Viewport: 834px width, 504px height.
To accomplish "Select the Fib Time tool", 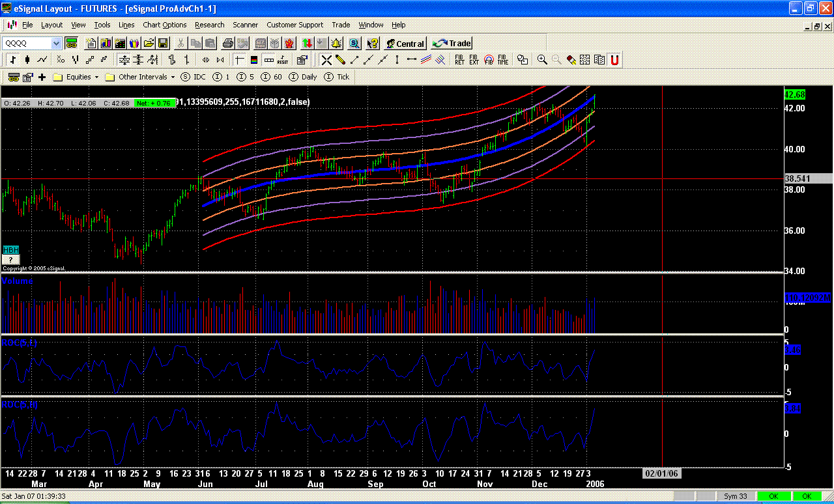I will (x=503, y=60).
